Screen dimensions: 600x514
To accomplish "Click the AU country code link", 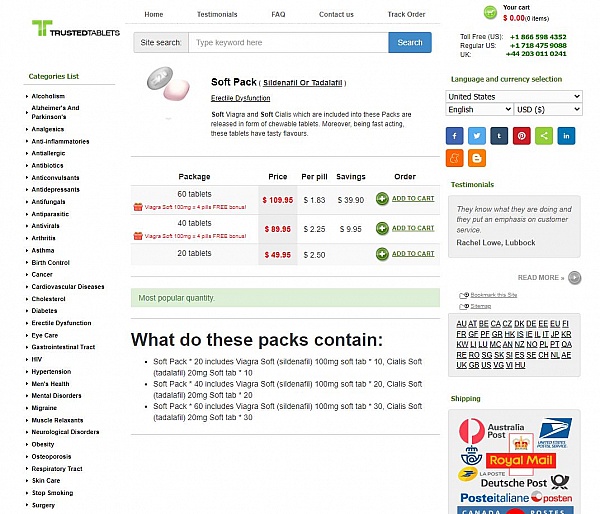I will pos(461,324).
